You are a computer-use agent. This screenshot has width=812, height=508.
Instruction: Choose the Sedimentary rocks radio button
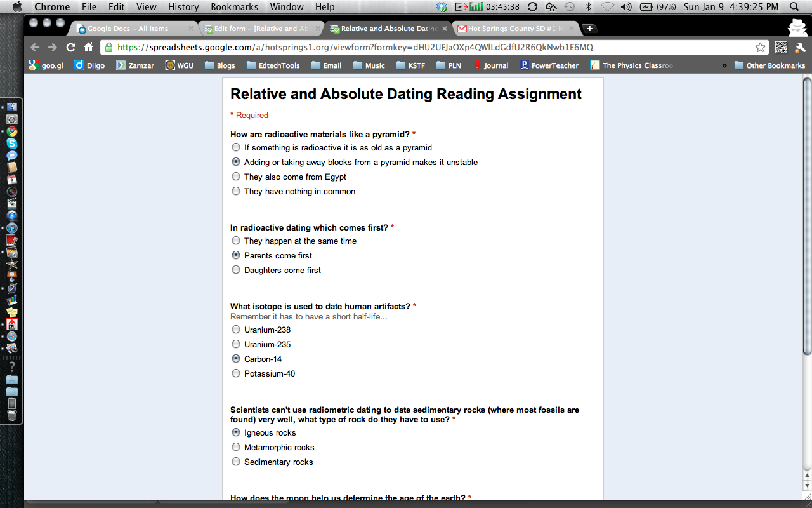click(236, 462)
